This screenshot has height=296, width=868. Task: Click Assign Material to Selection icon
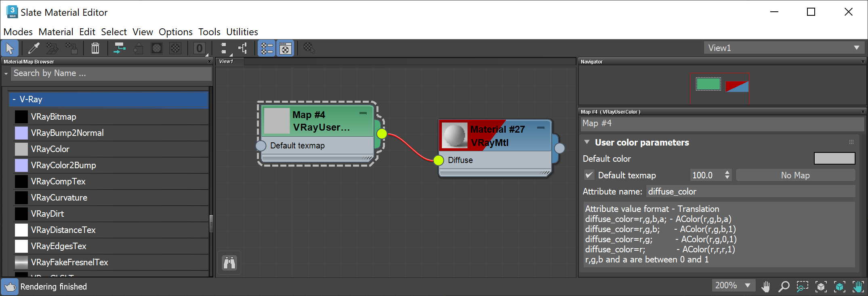(x=71, y=48)
